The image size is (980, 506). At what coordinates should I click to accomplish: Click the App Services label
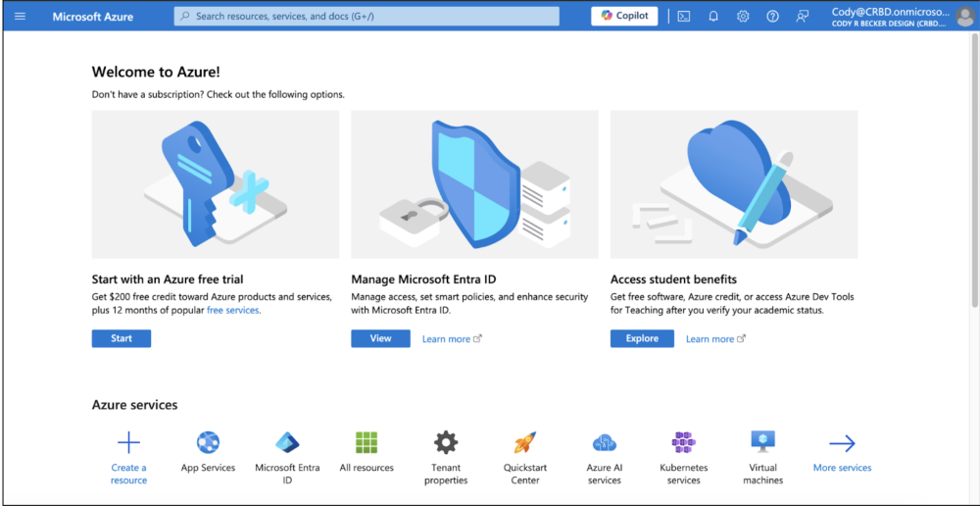point(208,468)
